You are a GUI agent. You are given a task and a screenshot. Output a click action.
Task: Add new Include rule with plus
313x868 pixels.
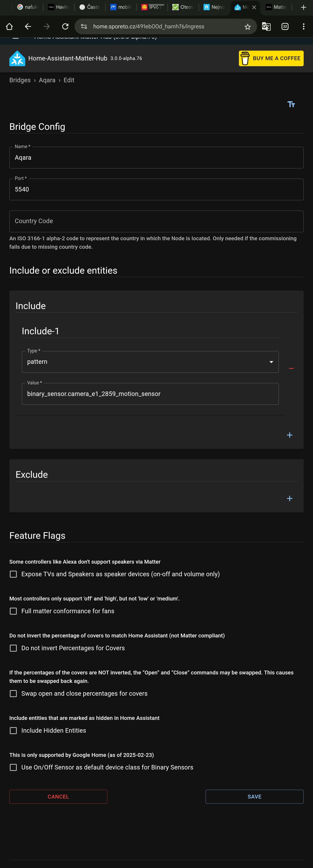point(289,435)
